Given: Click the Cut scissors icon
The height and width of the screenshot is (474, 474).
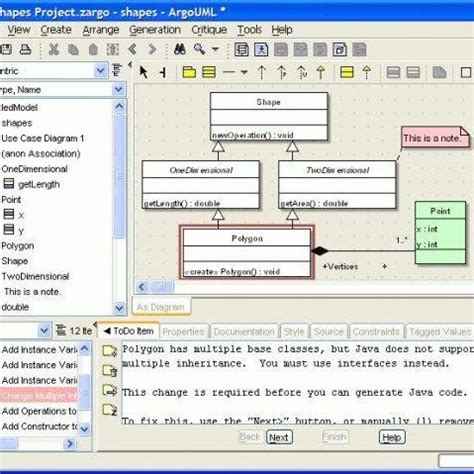Looking at the screenshot, I should pos(54,50).
